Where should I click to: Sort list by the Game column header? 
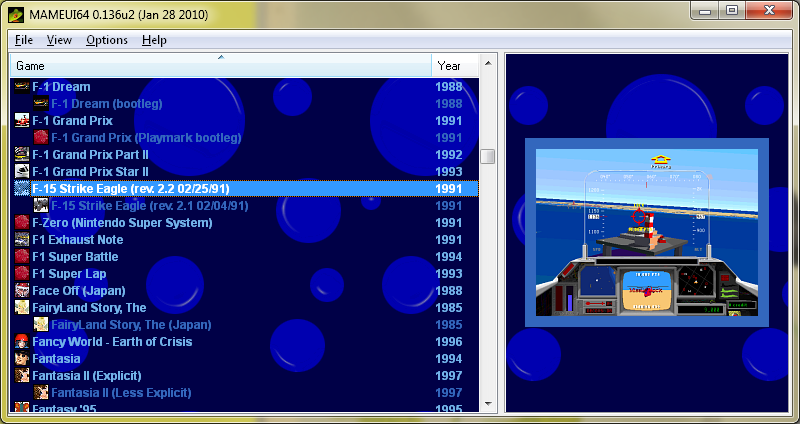coord(220,65)
